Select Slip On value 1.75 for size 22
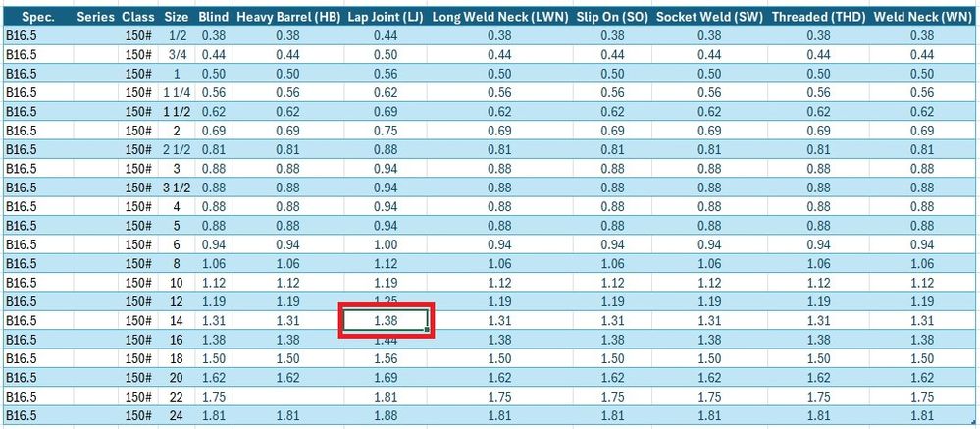Viewport: 980px width, 429px height. 612,397
